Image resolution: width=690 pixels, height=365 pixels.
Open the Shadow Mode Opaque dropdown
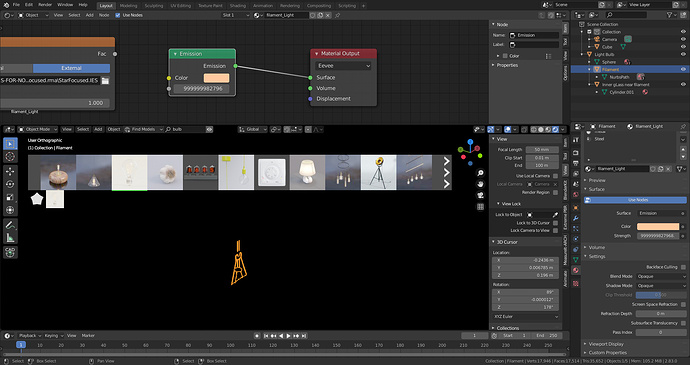point(661,286)
